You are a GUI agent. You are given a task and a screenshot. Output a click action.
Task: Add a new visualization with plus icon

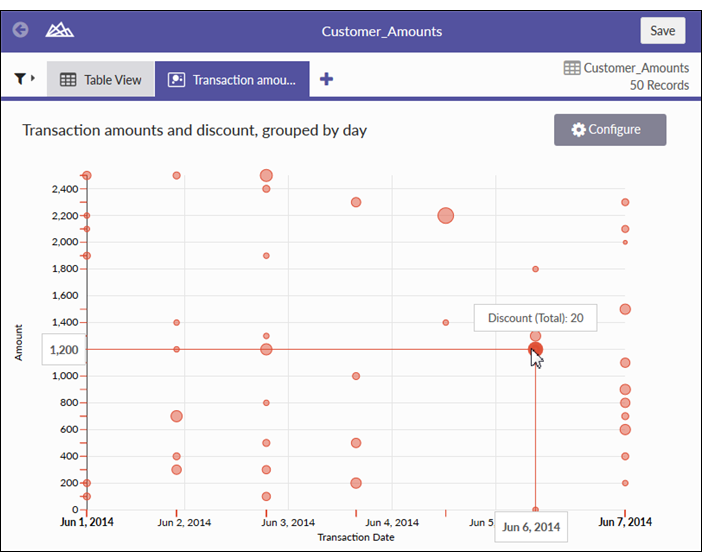tap(326, 80)
